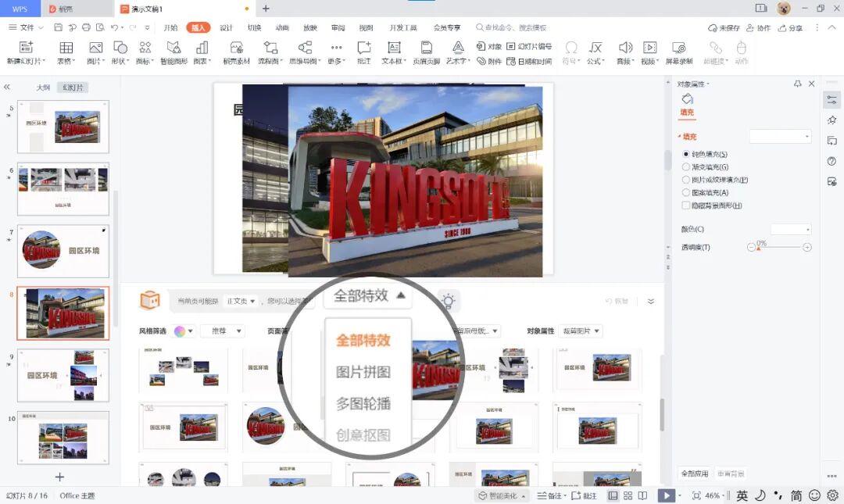Click the 文本框 text box icon
Screen dimensions: 844x504
(394, 48)
